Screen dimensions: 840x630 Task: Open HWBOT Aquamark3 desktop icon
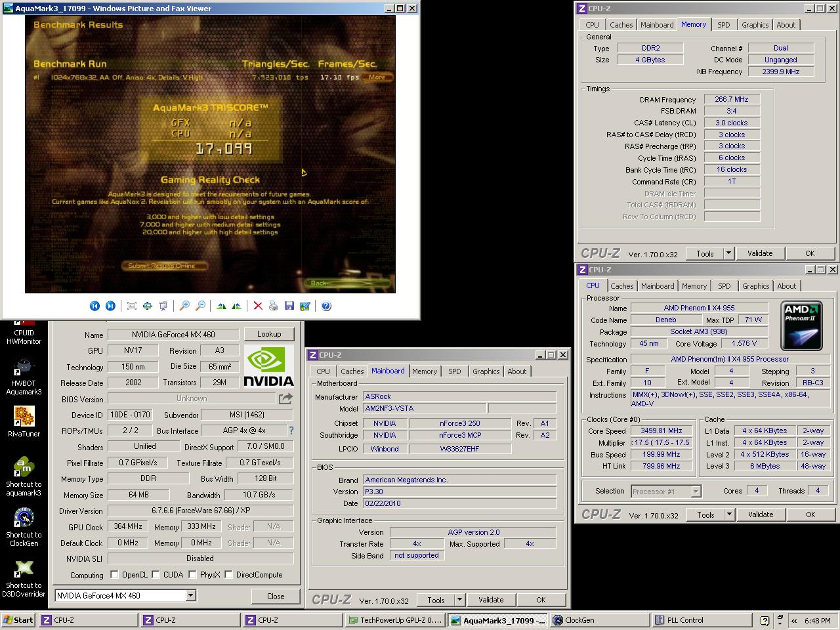click(x=24, y=377)
